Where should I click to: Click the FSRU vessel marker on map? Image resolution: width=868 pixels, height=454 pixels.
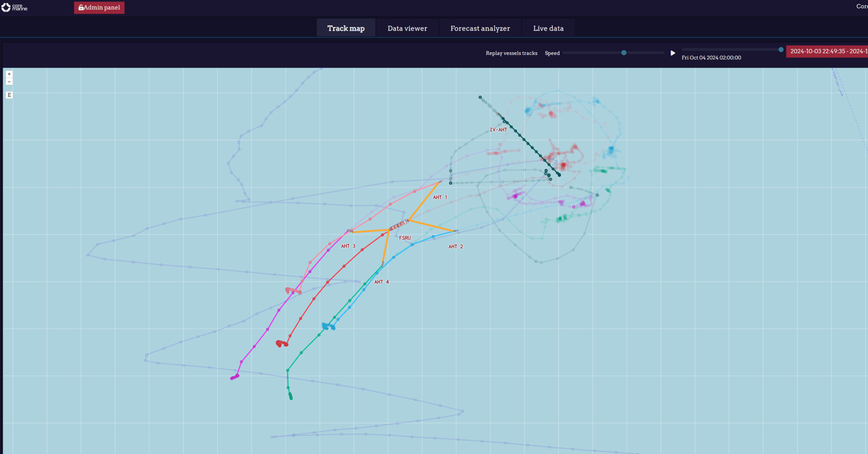pos(399,227)
